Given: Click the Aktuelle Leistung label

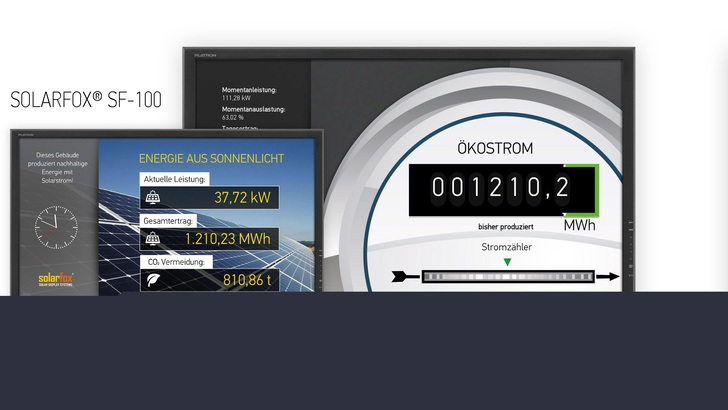Looking at the screenshot, I should [174, 179].
